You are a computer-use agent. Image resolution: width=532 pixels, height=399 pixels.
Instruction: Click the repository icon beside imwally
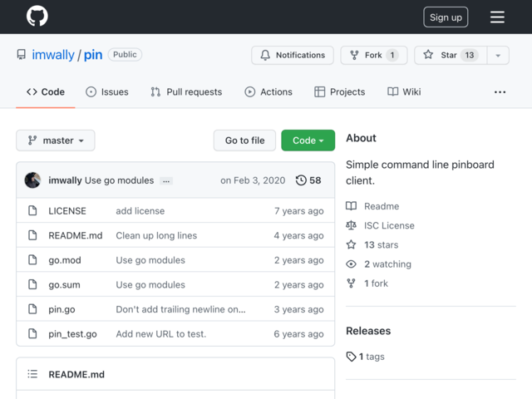[22, 55]
